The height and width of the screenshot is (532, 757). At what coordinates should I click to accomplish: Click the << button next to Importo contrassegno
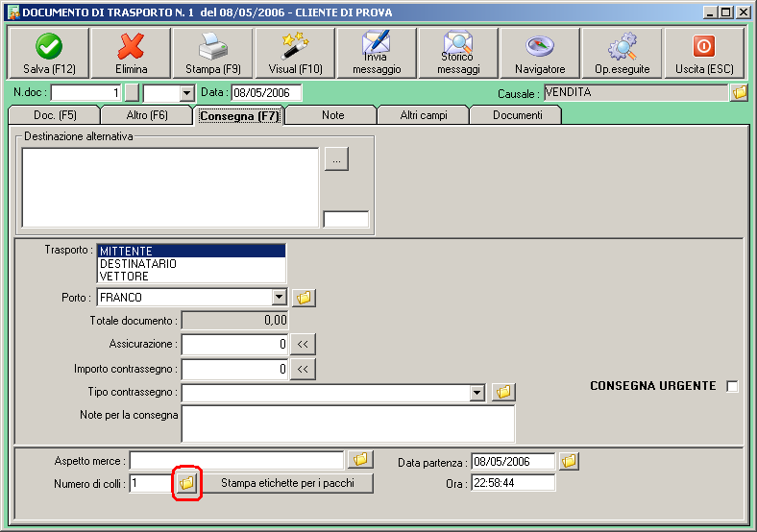[x=303, y=370]
